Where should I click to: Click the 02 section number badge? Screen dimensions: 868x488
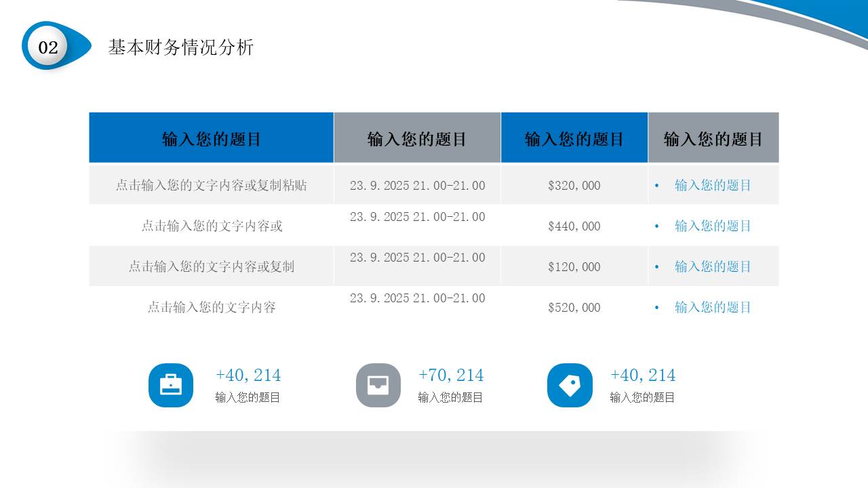click(47, 47)
